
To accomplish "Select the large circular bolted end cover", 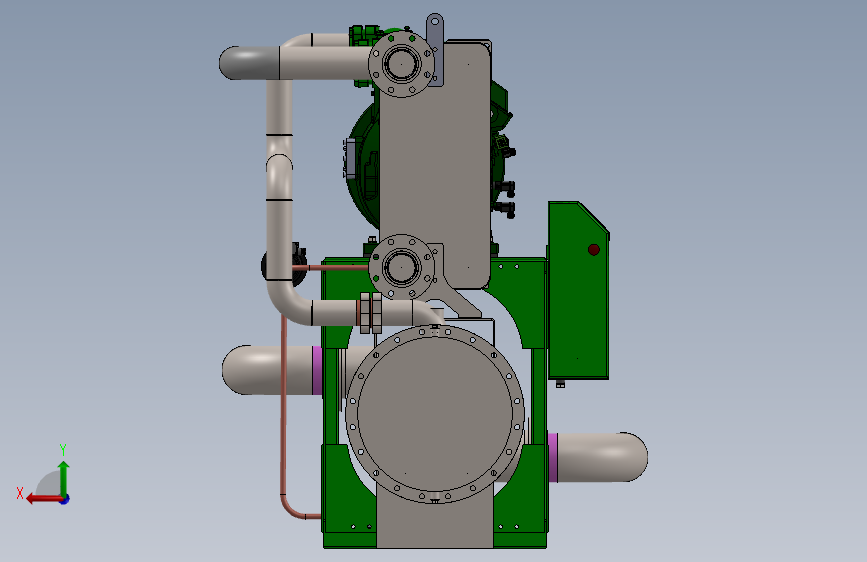I will 435,414.
